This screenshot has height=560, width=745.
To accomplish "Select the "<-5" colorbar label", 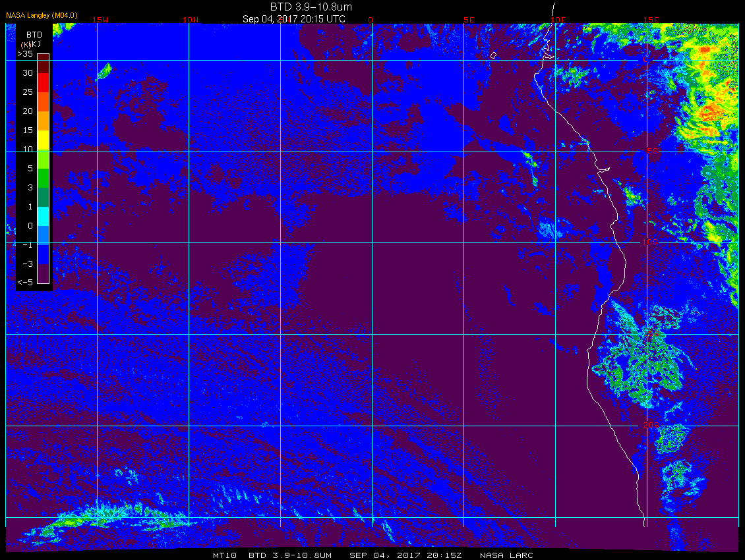I will [25, 282].
